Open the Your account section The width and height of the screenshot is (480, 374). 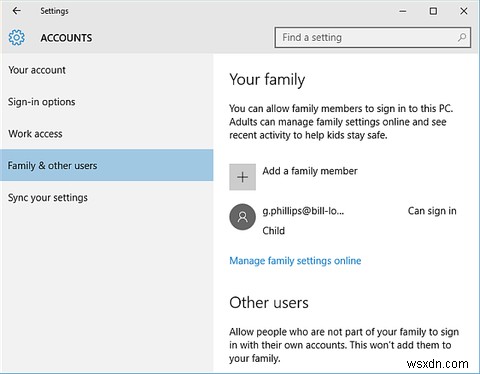[107, 70]
